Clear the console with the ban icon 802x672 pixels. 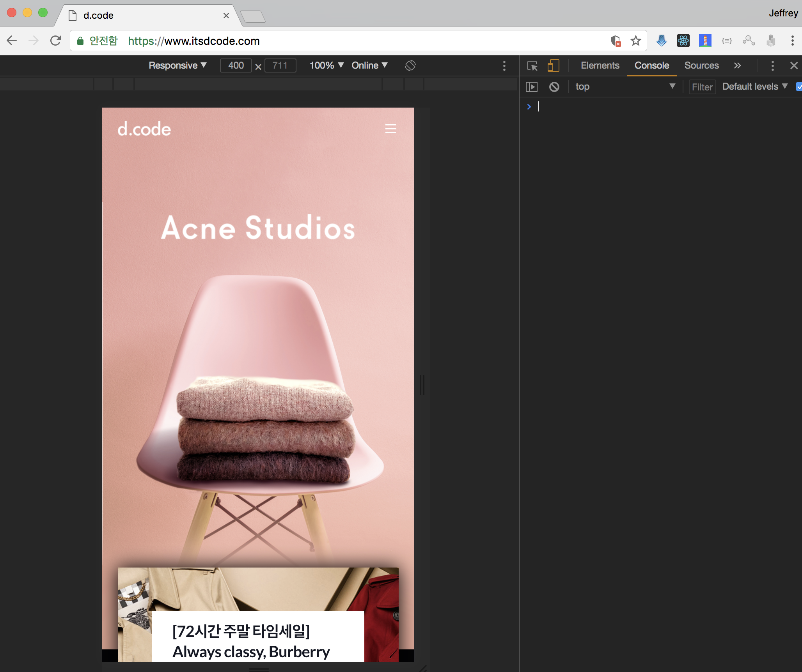(x=554, y=87)
